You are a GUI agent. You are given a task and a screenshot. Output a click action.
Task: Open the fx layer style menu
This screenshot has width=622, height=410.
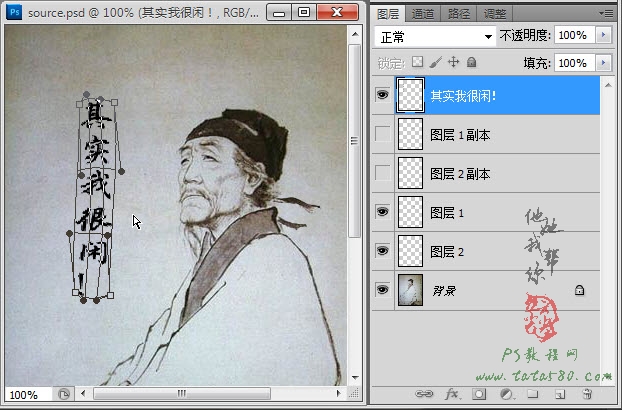(452, 394)
